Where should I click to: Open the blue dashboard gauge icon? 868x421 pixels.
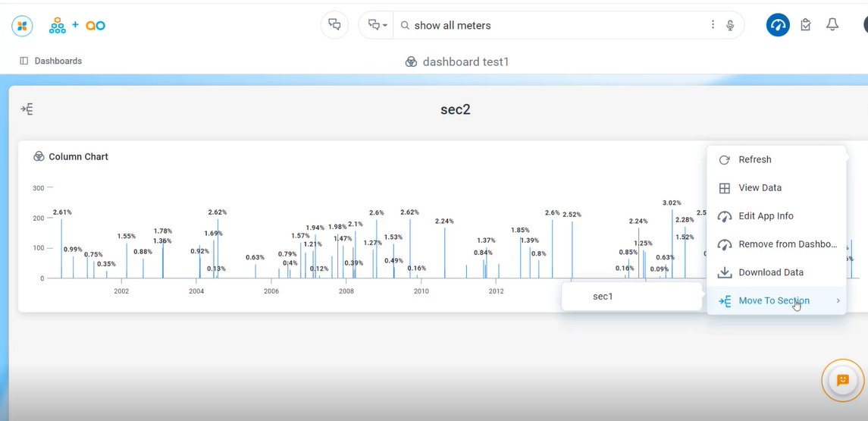pos(777,25)
